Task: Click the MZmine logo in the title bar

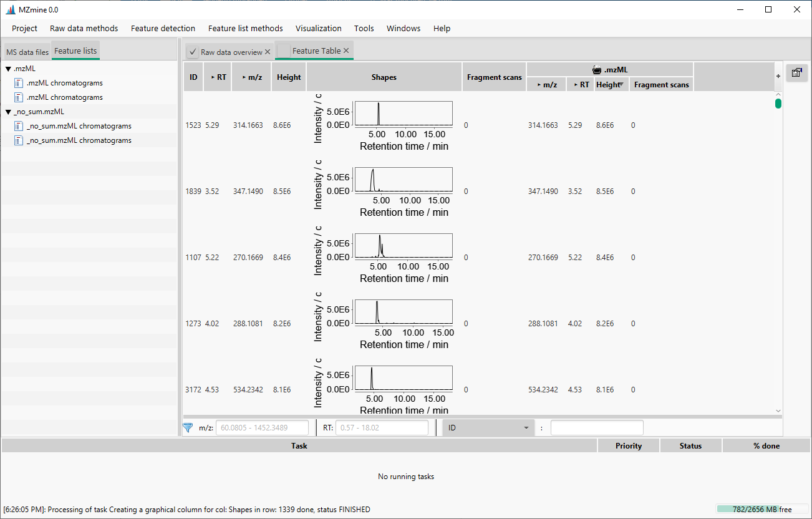Action: (x=11, y=9)
